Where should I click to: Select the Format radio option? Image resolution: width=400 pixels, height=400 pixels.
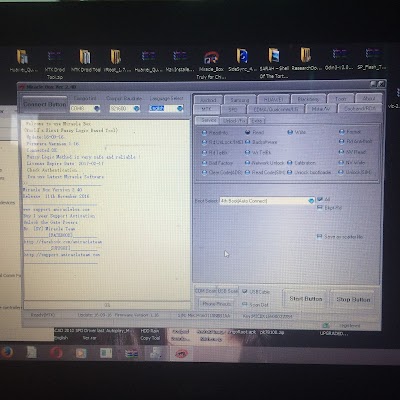pos(350,132)
